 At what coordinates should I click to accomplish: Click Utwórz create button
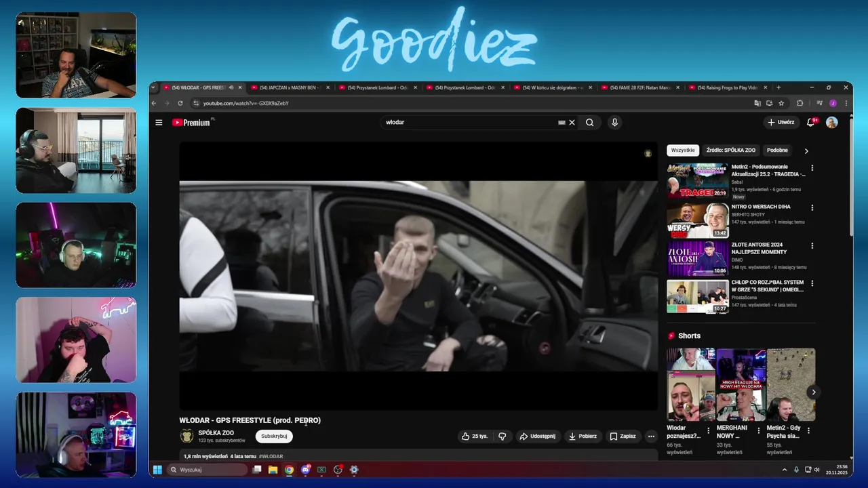click(781, 123)
